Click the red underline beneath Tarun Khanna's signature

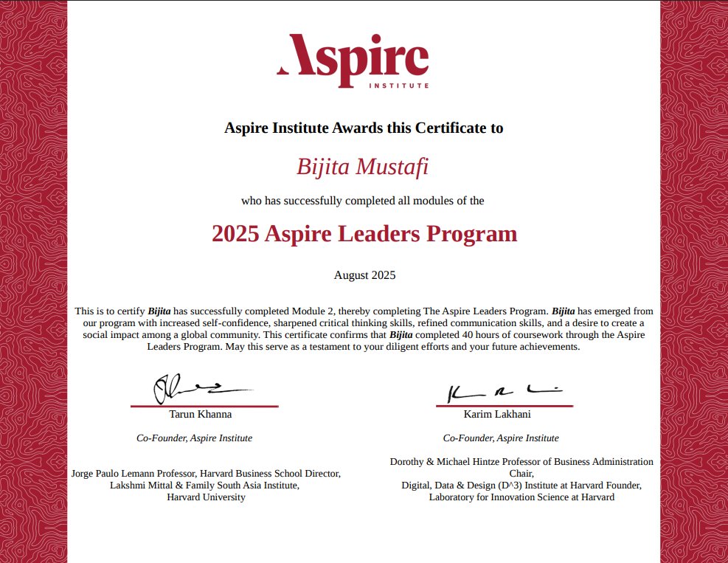pos(204,405)
